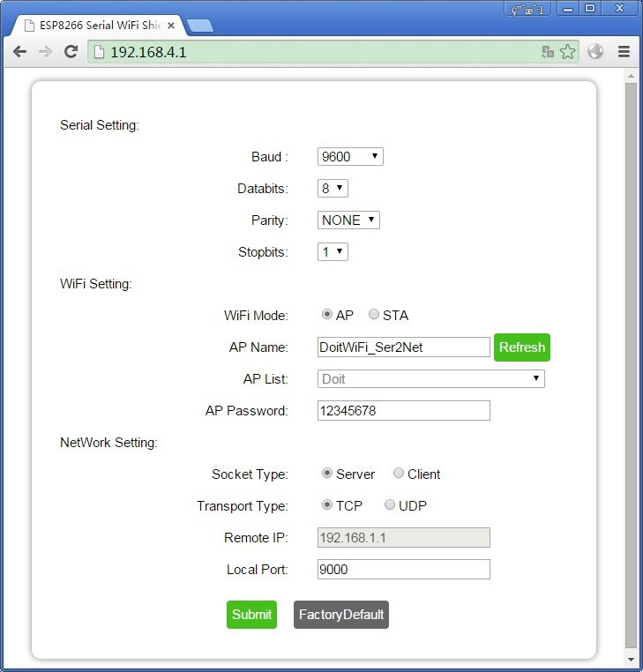The height and width of the screenshot is (672, 643).
Task: Choose Client socket type
Action: click(399, 474)
